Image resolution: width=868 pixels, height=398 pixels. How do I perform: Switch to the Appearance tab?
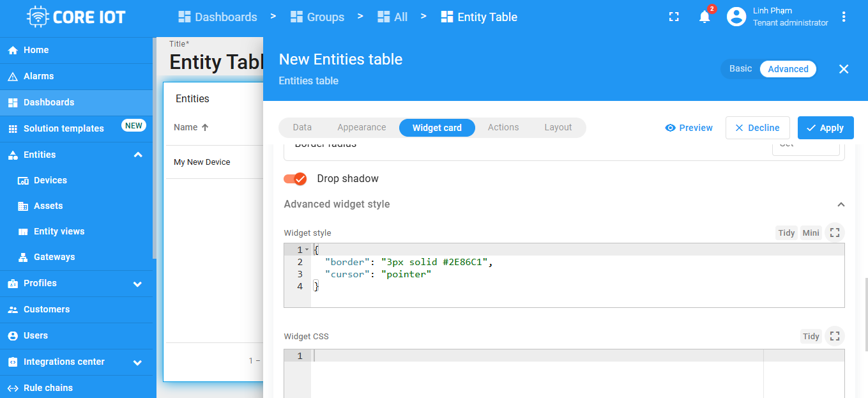coord(362,128)
